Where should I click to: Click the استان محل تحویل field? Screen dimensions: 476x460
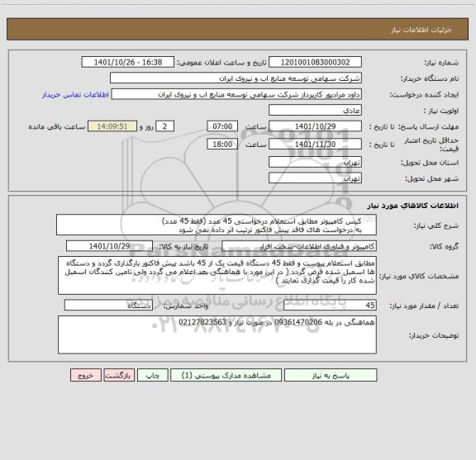[x=315, y=163]
